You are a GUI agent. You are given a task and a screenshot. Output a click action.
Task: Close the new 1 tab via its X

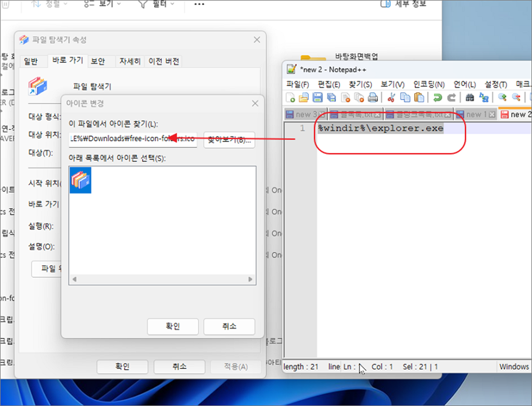(492, 115)
